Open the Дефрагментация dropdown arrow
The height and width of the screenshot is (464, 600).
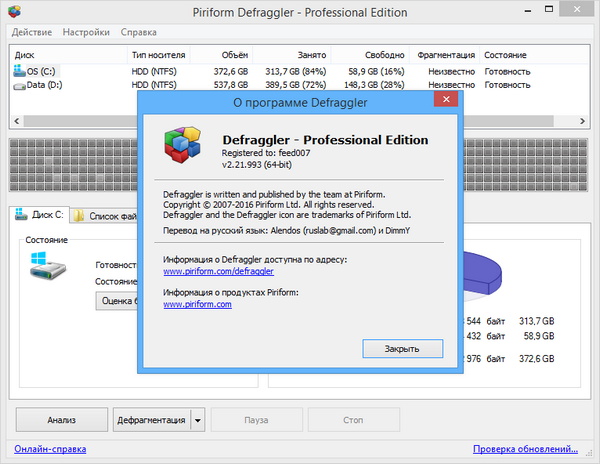click(x=198, y=420)
